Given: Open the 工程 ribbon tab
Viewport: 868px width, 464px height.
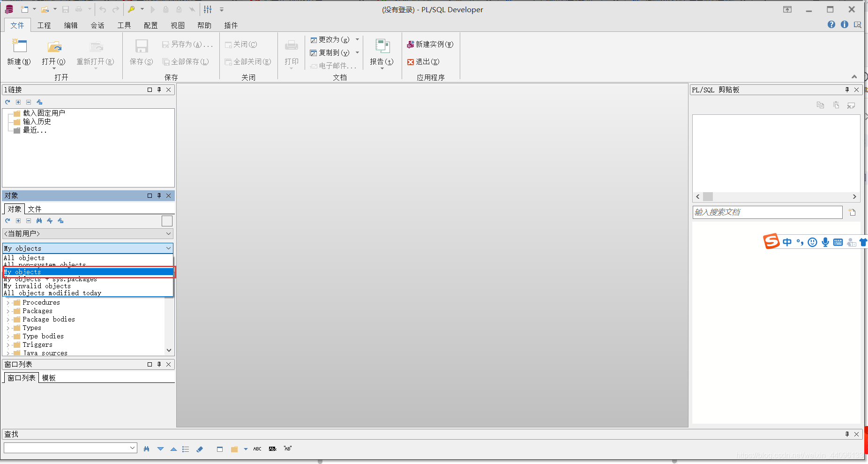Looking at the screenshot, I should click(x=44, y=25).
